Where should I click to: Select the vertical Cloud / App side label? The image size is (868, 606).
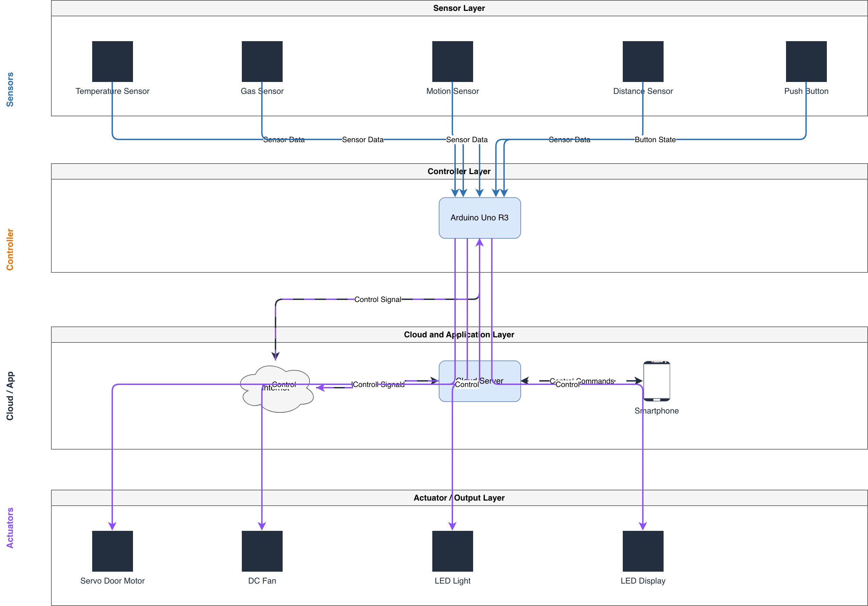click(10, 396)
